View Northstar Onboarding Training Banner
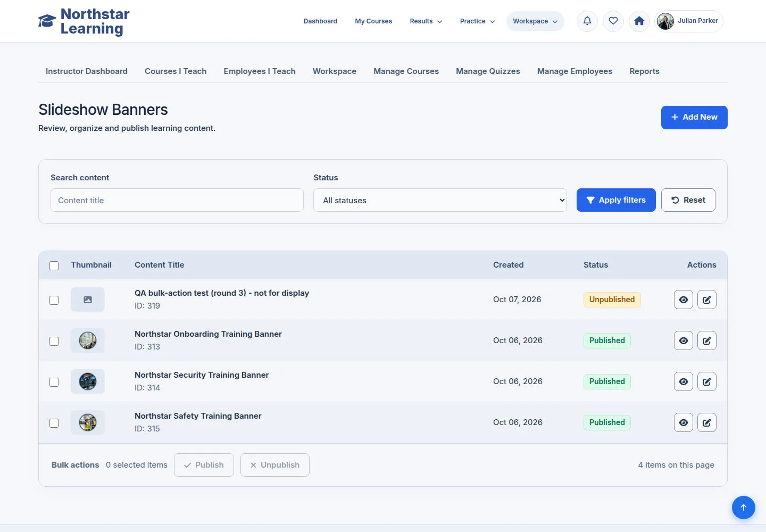 pos(684,340)
